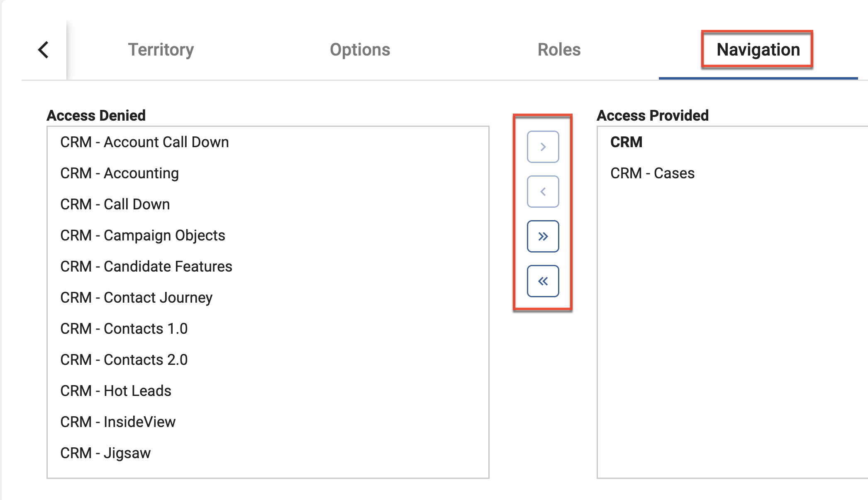Click the back arrow chevron

44,50
